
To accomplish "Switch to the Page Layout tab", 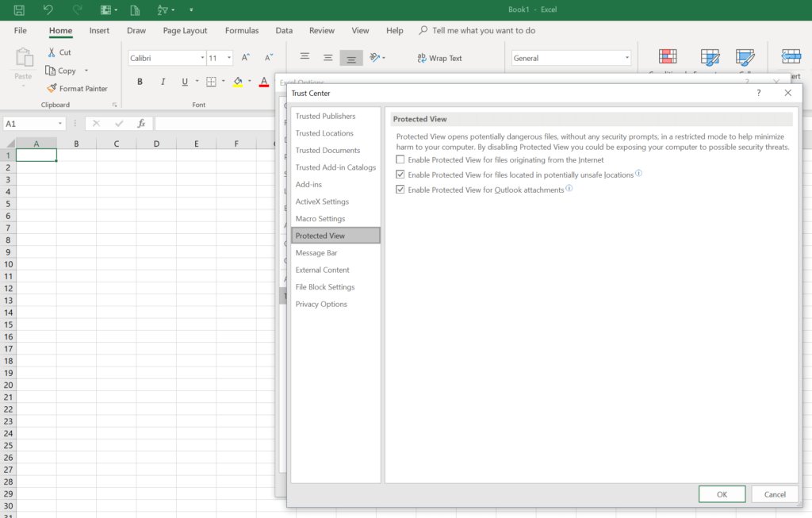I will [x=185, y=31].
